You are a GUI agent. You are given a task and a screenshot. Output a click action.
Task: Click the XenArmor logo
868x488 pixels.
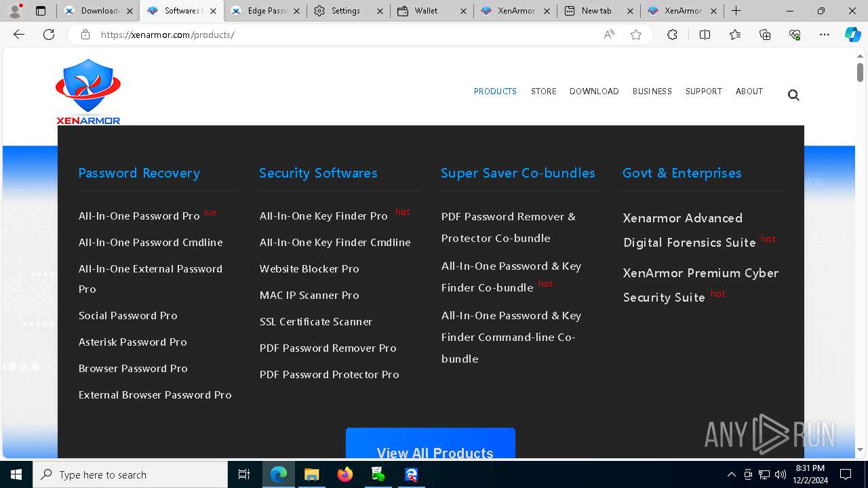(x=88, y=91)
